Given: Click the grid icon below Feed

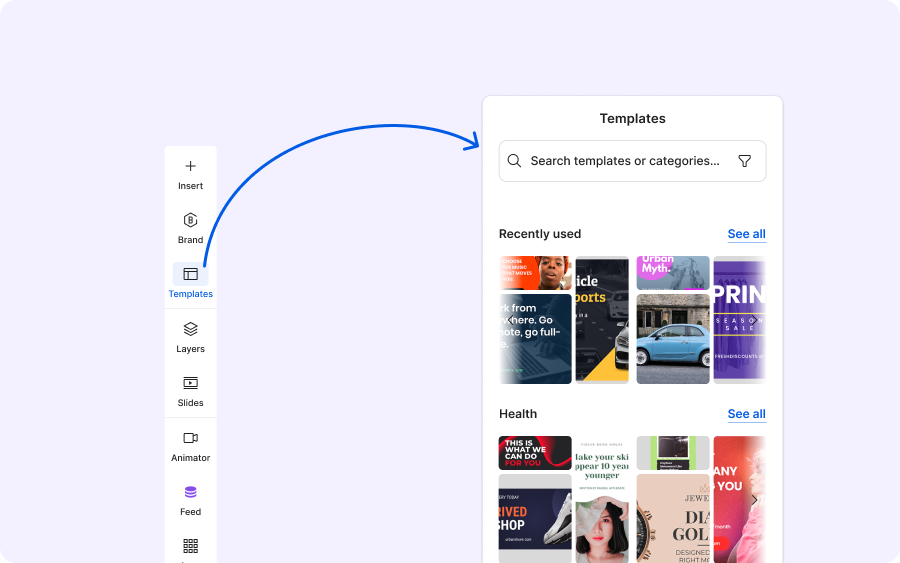Looking at the screenshot, I should tap(191, 546).
